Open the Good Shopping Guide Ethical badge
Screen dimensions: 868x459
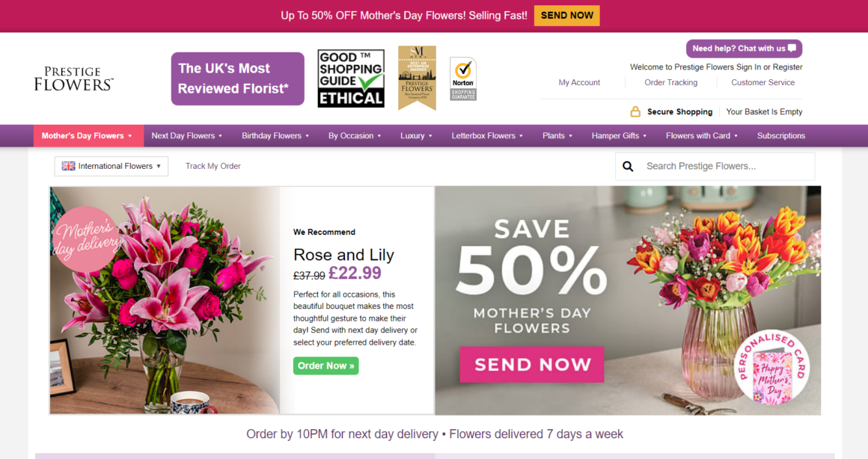pos(351,78)
